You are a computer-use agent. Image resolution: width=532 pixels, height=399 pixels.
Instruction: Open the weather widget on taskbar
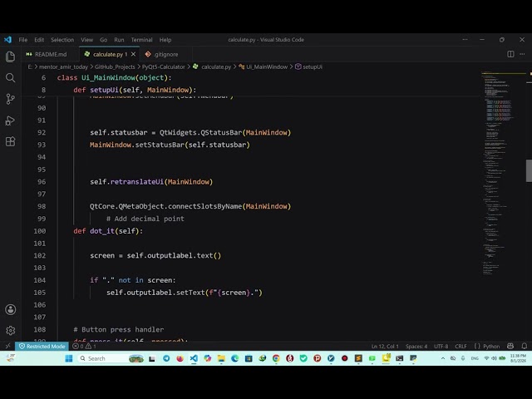(10, 358)
